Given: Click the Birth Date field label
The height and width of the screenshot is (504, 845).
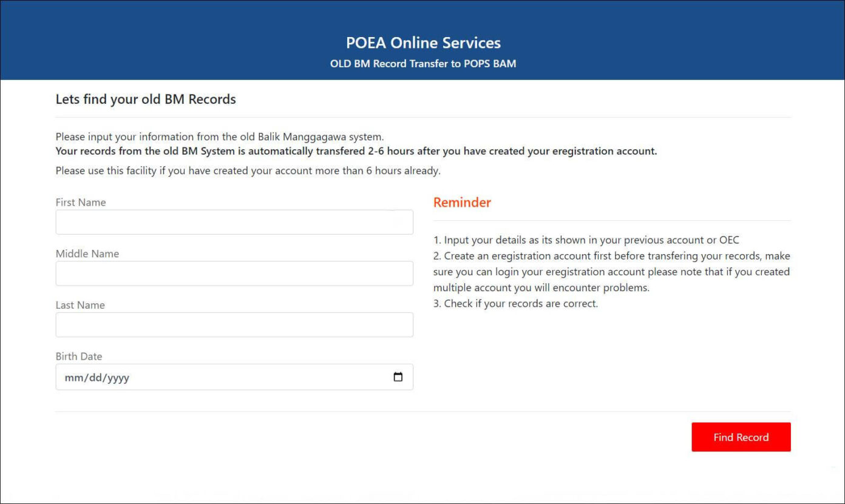Looking at the screenshot, I should pos(79,356).
